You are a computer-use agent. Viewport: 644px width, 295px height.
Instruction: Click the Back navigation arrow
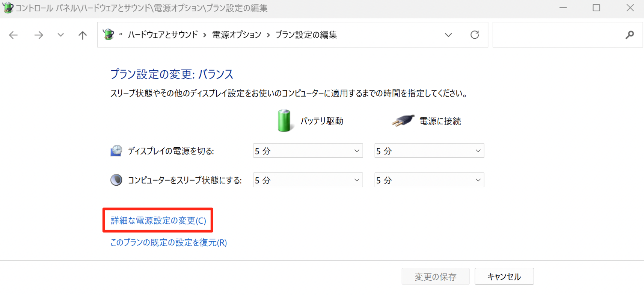tap(14, 35)
